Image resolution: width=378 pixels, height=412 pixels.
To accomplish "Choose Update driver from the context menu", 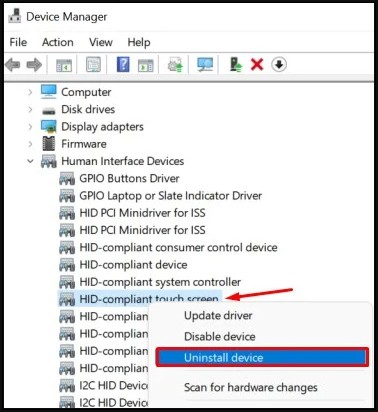I will click(218, 315).
